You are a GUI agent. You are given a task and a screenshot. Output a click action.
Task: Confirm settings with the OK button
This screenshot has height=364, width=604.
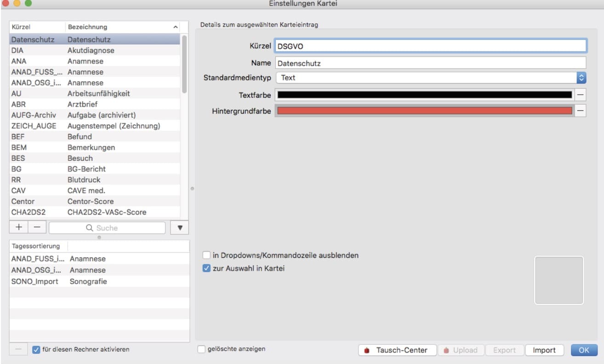tap(583, 350)
